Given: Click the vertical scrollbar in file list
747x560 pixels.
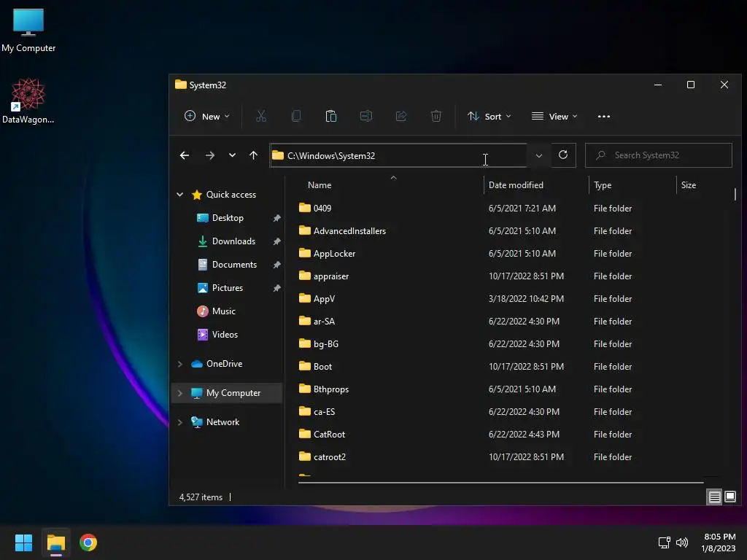Looking at the screenshot, I should (735, 194).
